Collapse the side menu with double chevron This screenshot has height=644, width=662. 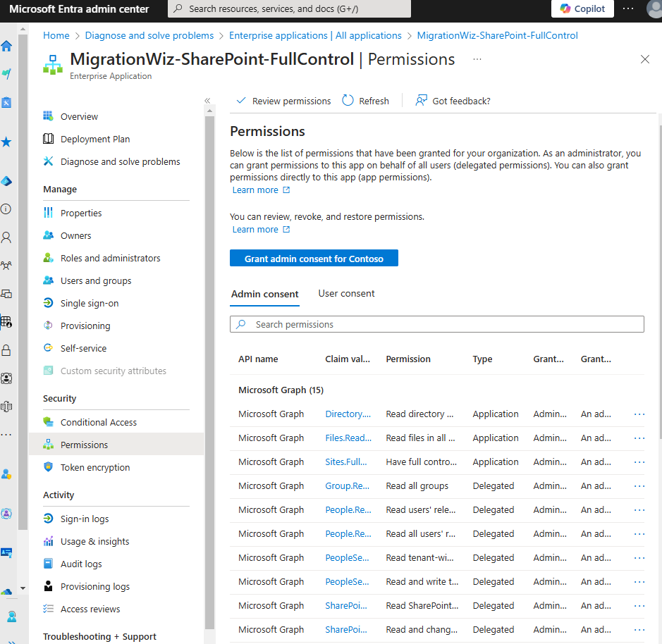coord(207,101)
